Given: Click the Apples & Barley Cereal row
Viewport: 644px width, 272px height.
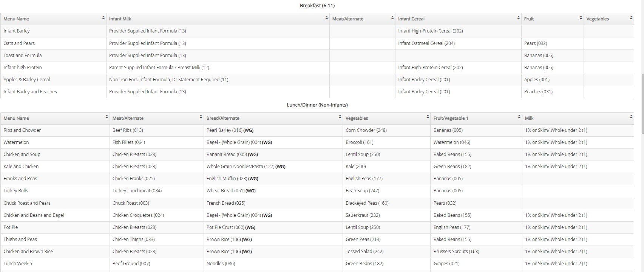Looking at the screenshot, I should coord(27,80).
